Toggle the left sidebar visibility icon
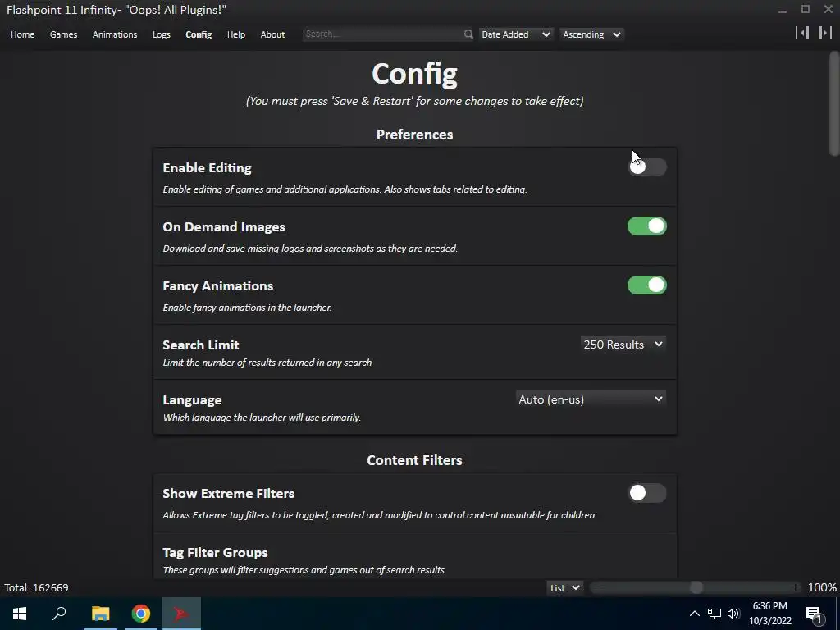840x630 pixels. pos(802,33)
